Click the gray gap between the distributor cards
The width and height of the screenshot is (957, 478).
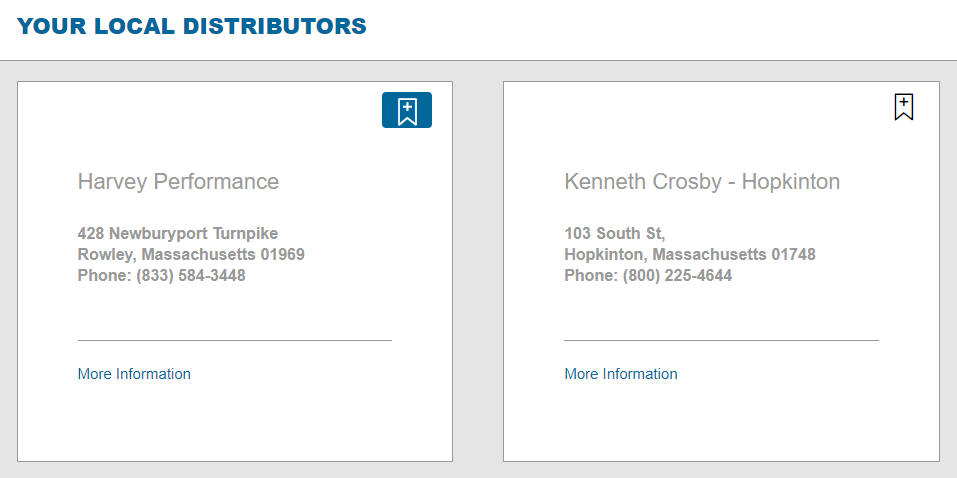coord(478,270)
